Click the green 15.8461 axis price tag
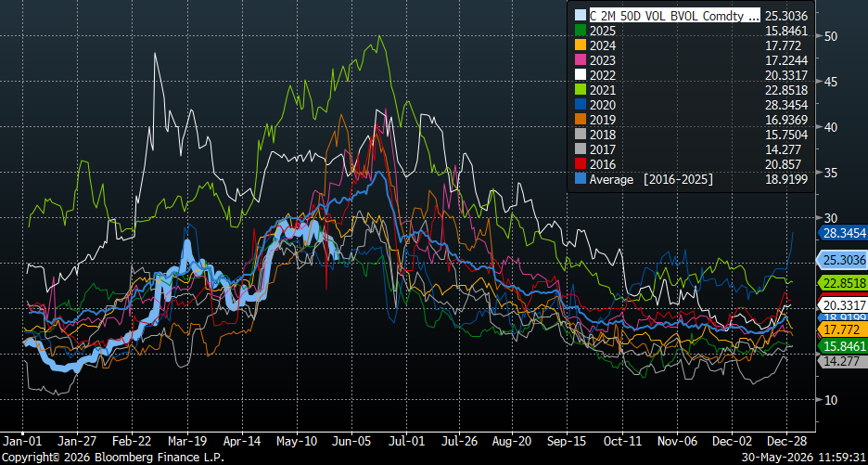 tap(842, 346)
